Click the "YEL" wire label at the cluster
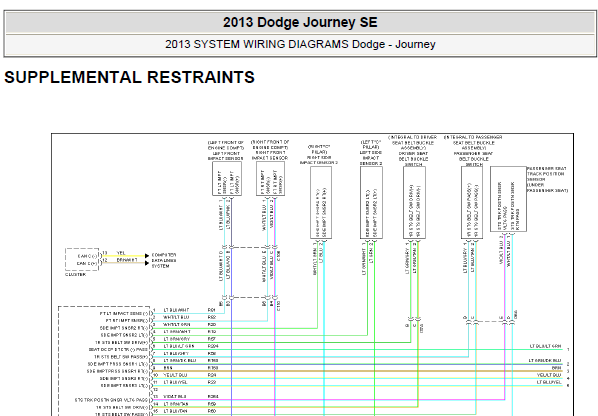The height and width of the screenshot is (416, 598). 121,253
